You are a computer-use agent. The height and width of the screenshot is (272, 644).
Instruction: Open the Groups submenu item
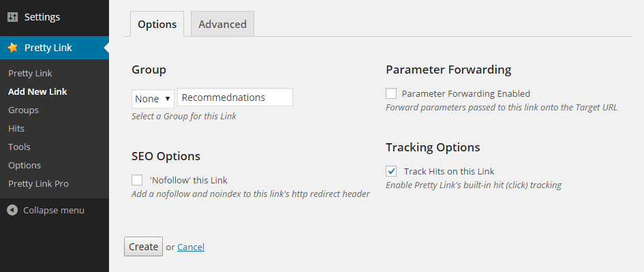pos(23,110)
